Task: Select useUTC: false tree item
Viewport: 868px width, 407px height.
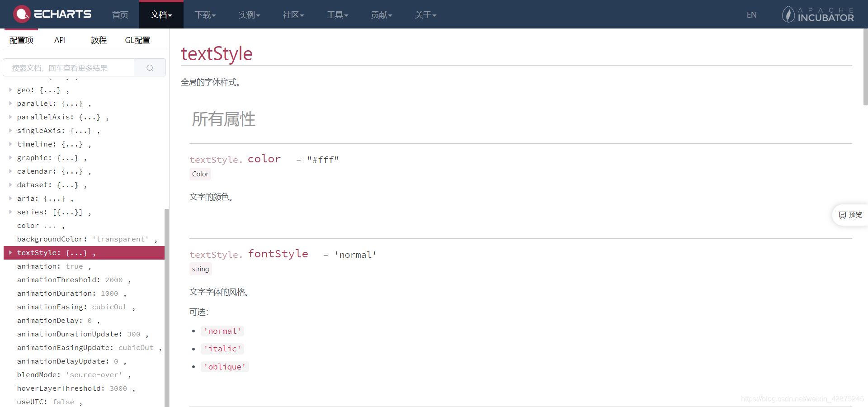Action: [50, 402]
